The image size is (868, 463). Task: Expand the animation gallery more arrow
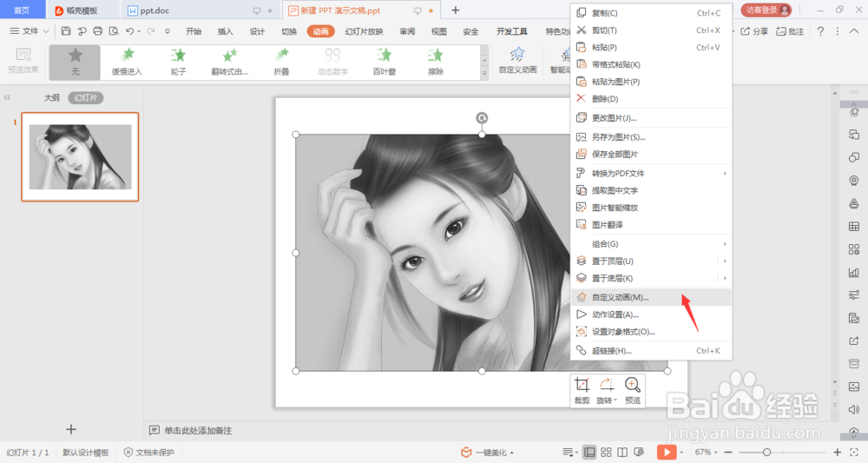coord(484,74)
